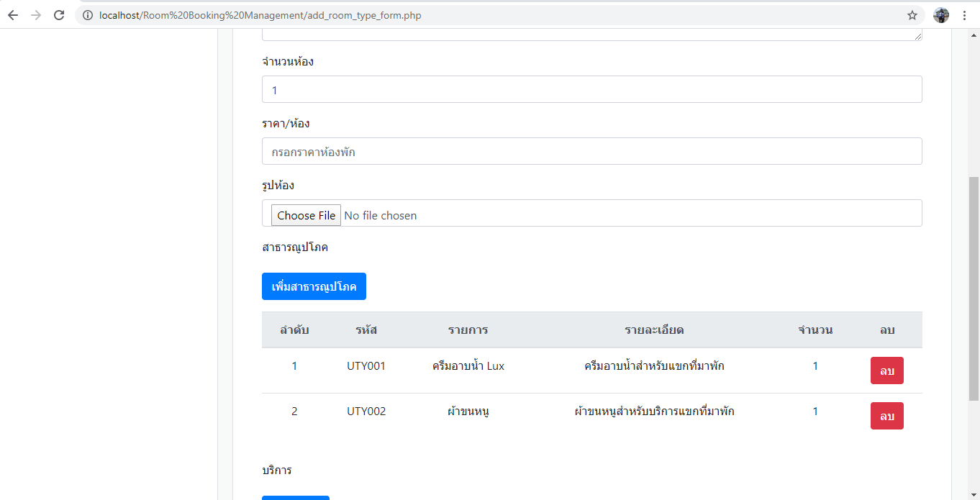
Task: Click the browser forward arrow
Action: pyautogui.click(x=36, y=15)
